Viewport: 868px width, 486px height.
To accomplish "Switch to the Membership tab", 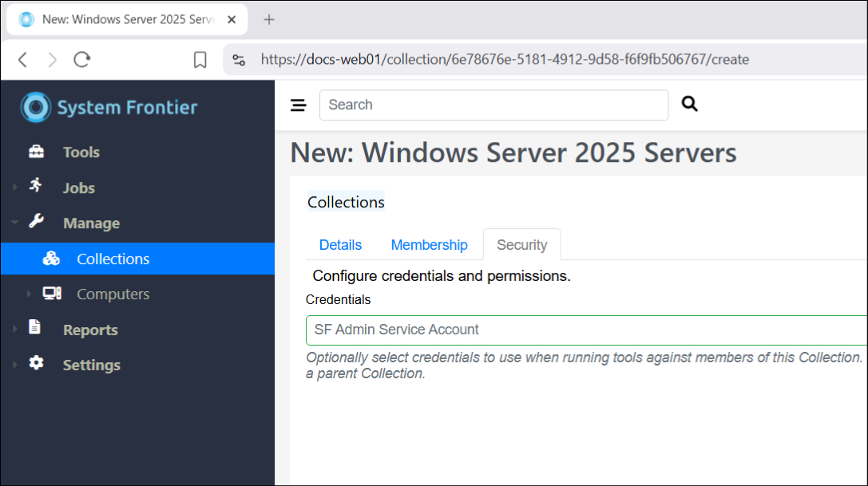I will pyautogui.click(x=429, y=245).
